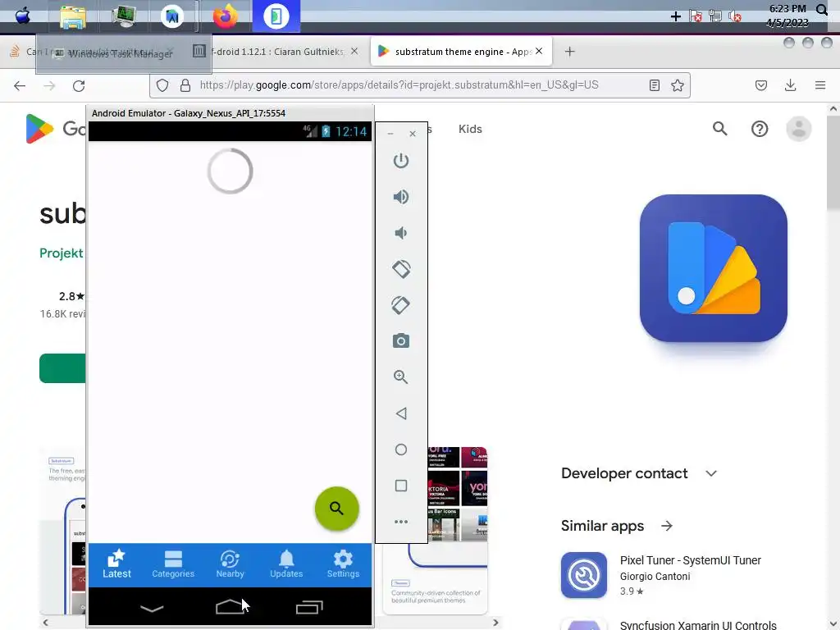Click the page vertical scrollbar
The image size is (840, 630).
pos(833,163)
